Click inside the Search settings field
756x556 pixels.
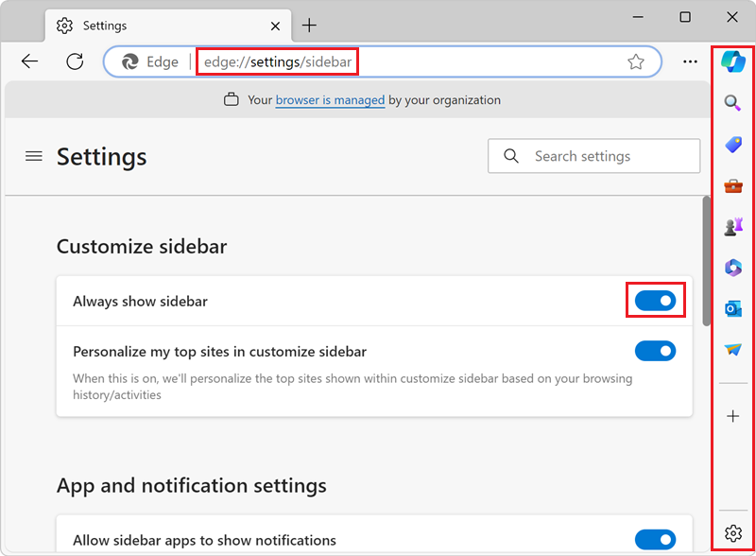coord(593,156)
